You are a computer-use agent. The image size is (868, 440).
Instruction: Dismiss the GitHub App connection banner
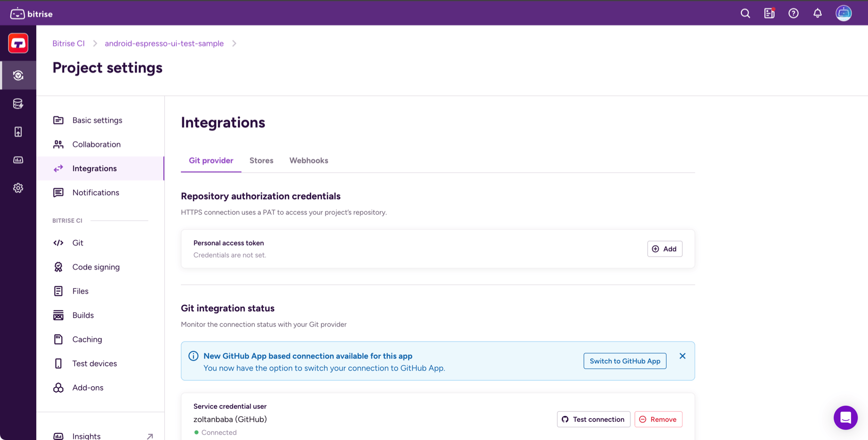pos(682,356)
